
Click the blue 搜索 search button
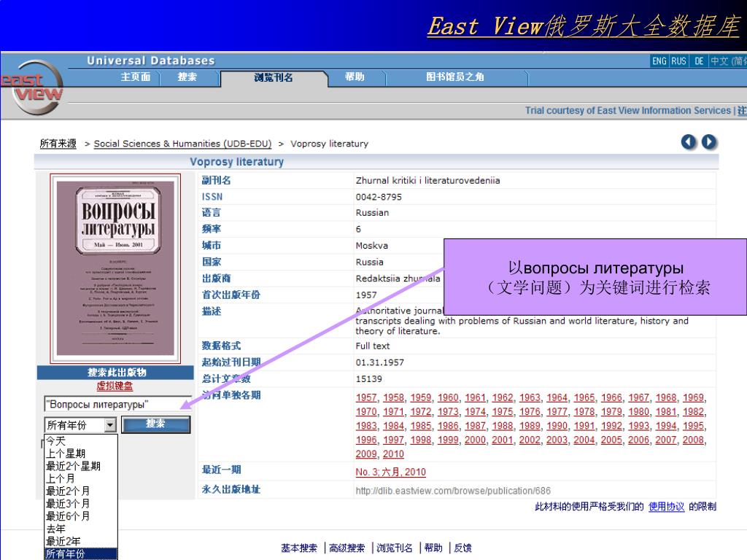156,424
